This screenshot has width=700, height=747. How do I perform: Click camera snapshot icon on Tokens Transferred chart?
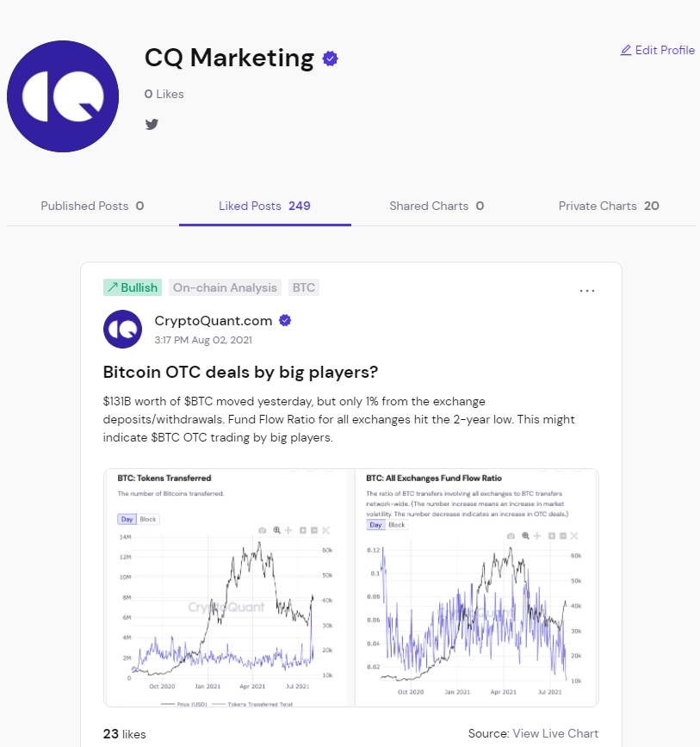[x=262, y=531]
